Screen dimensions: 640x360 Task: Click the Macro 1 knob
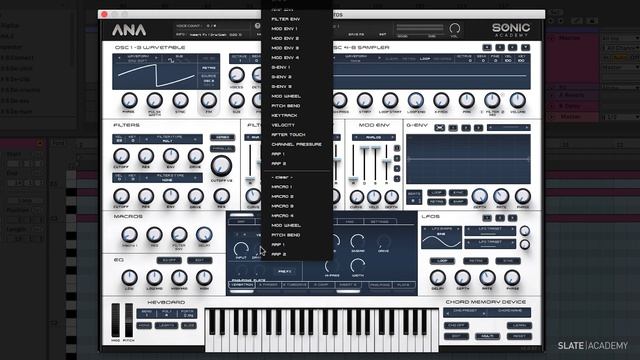coord(129,235)
